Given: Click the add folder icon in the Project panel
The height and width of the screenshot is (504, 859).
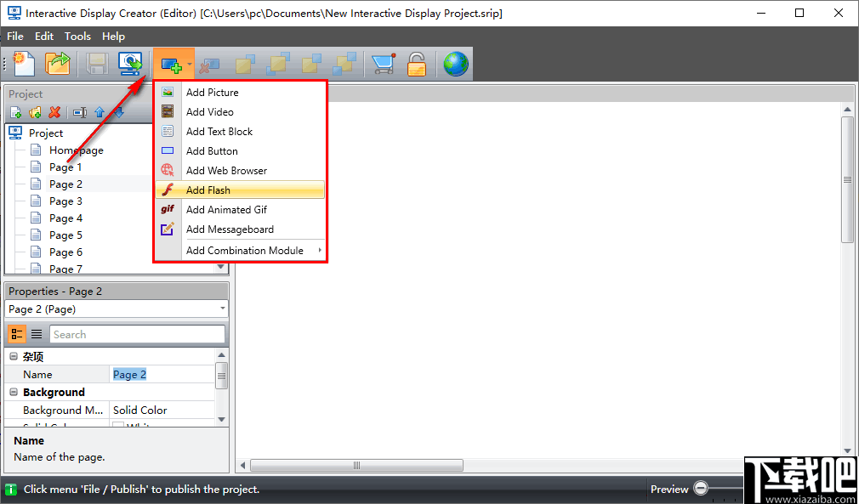Looking at the screenshot, I should (x=35, y=113).
